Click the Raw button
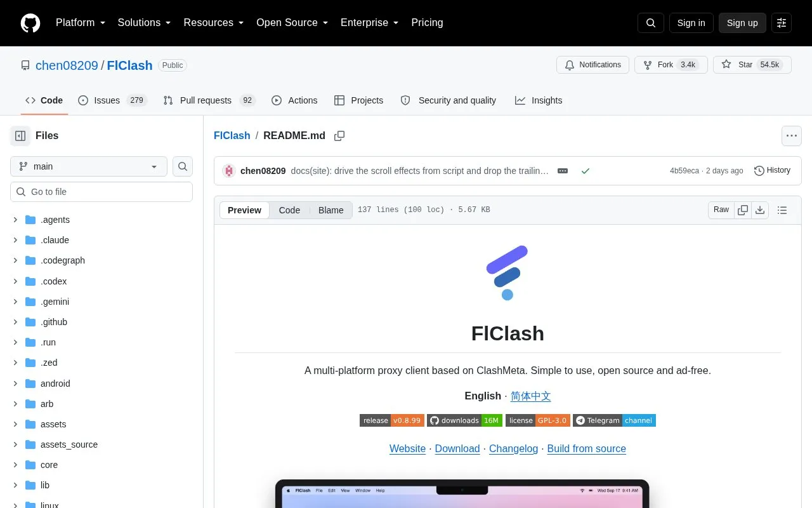 [721, 210]
